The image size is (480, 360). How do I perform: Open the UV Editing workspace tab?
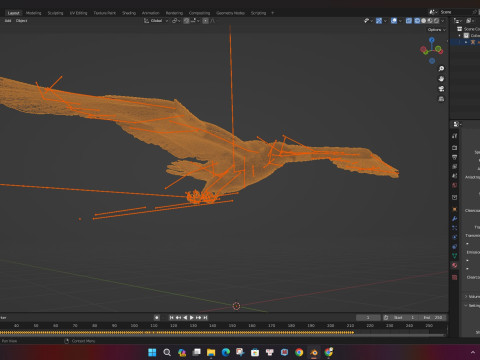pos(78,13)
